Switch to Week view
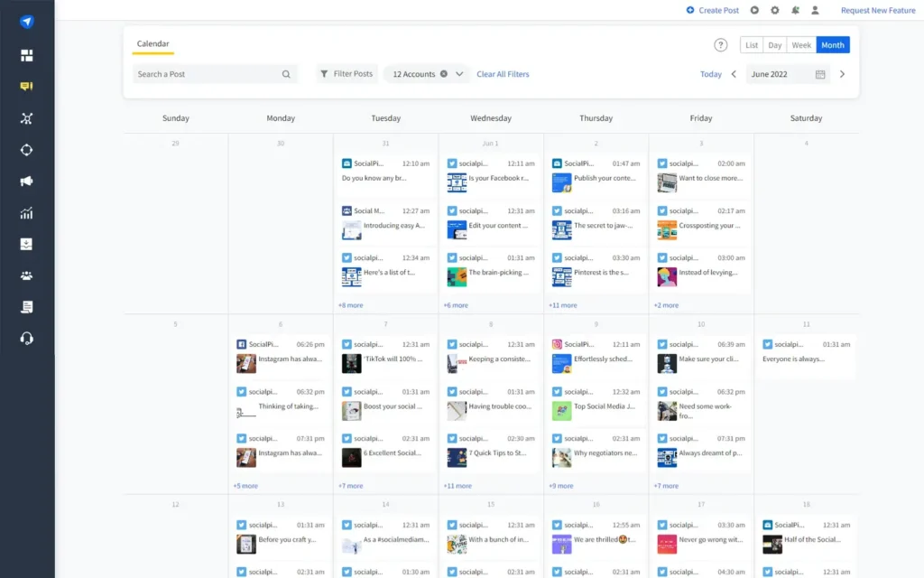Image resolution: width=924 pixels, height=578 pixels. (x=801, y=45)
